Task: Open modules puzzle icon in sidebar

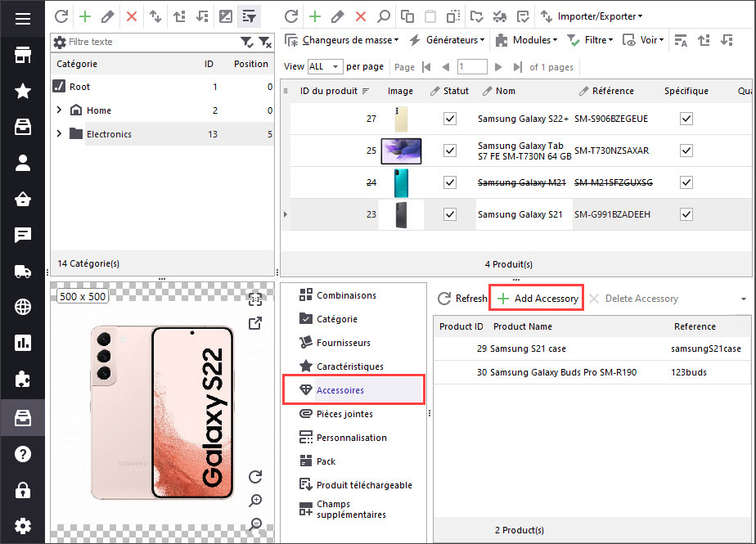Action: (x=23, y=380)
